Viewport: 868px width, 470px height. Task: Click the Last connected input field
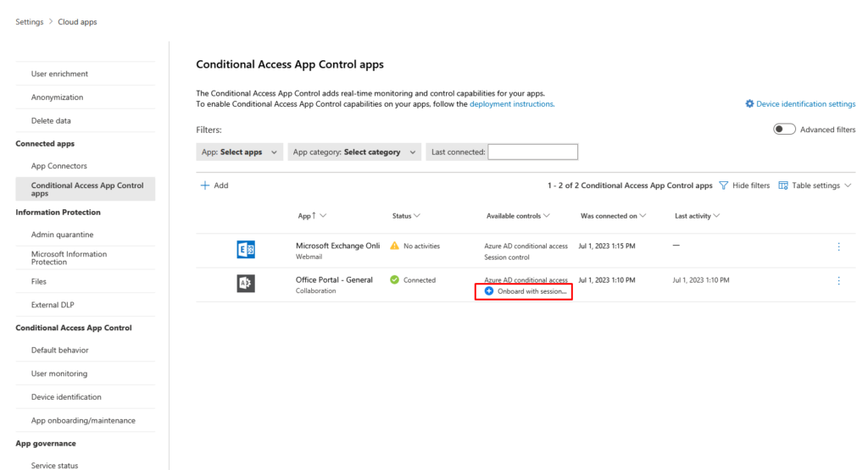coord(532,152)
